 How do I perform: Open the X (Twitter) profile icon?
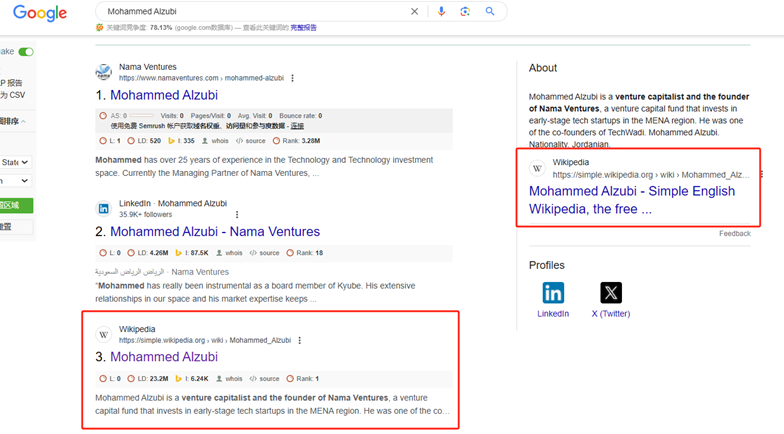click(611, 293)
